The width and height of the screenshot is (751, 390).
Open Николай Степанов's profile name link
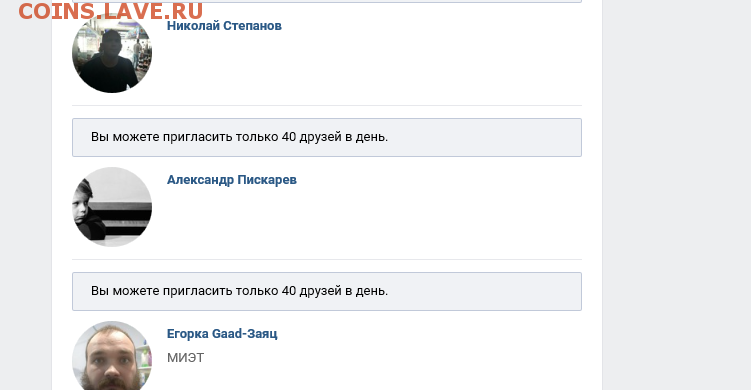pos(224,26)
